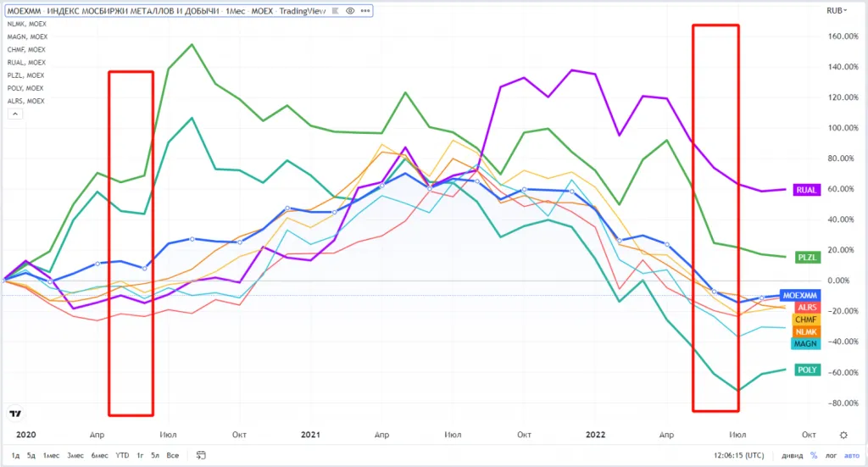Click the дивид adjustment button

point(793,455)
